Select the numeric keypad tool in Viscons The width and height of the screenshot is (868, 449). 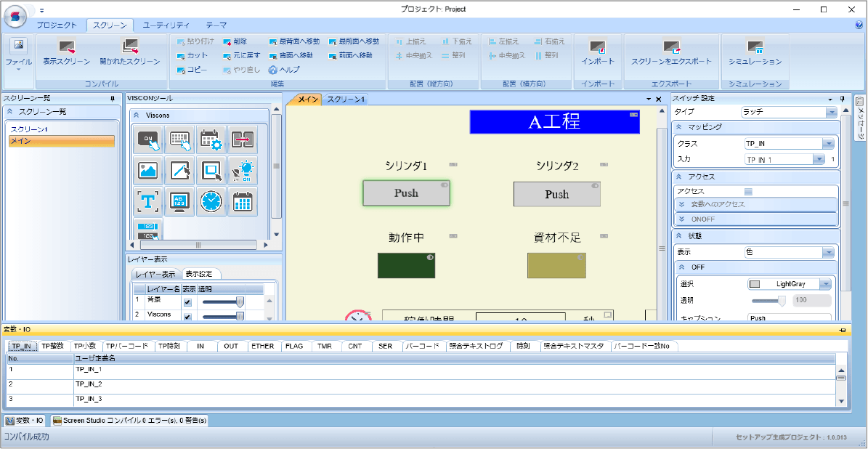pos(179,138)
